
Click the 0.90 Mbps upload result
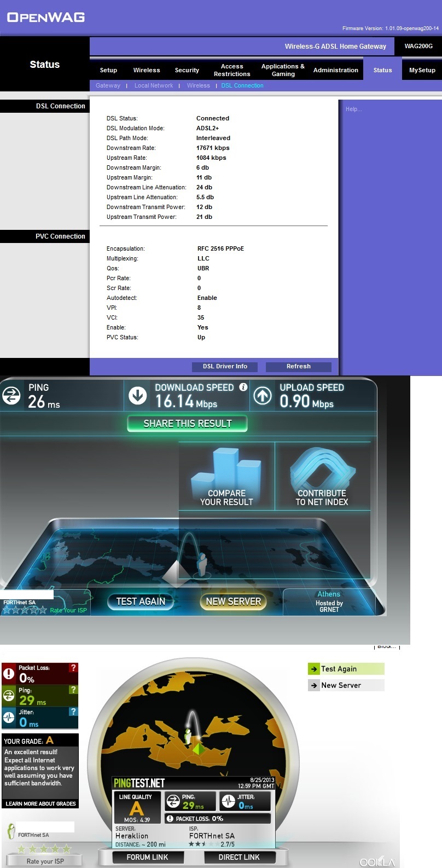(306, 402)
